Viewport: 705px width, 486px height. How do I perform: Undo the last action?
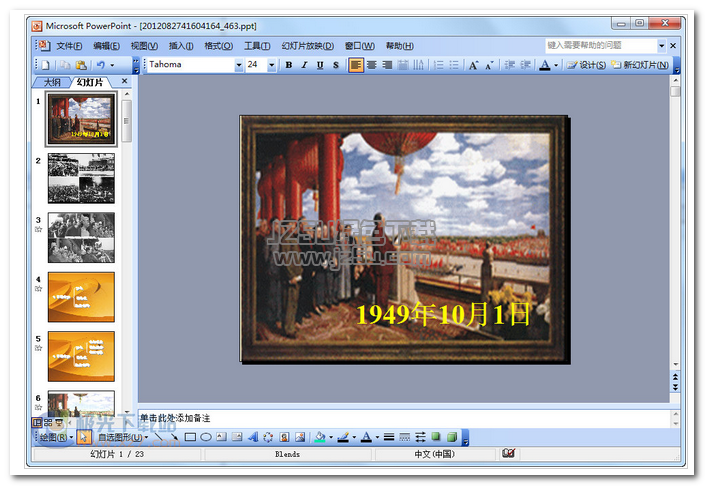[x=101, y=65]
